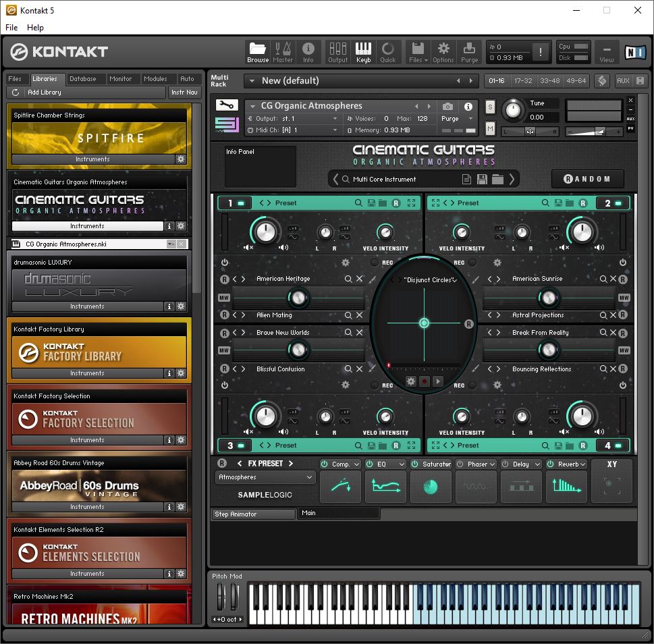This screenshot has height=644, width=654.
Task: Toggle Saturator power button
Action: [414, 464]
